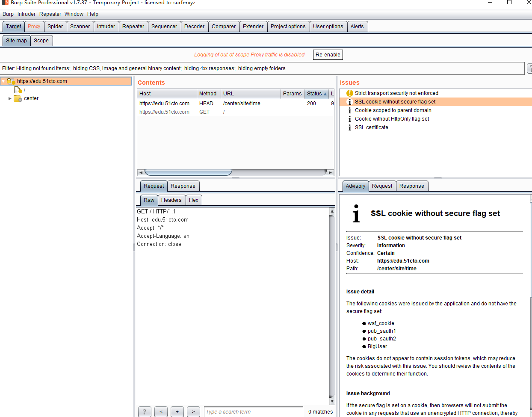Click the filter help button at right edge
Screen dimensions: 532x417
click(529, 68)
